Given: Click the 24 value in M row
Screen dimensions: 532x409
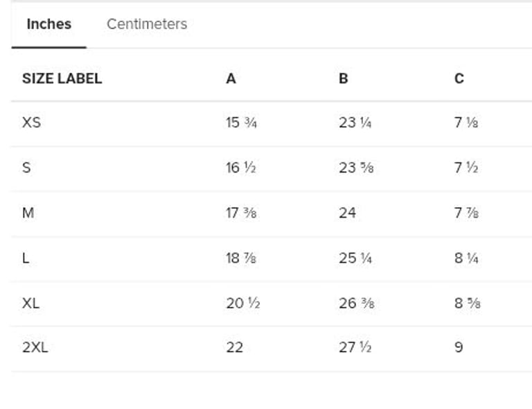Looking at the screenshot, I should [x=347, y=213].
